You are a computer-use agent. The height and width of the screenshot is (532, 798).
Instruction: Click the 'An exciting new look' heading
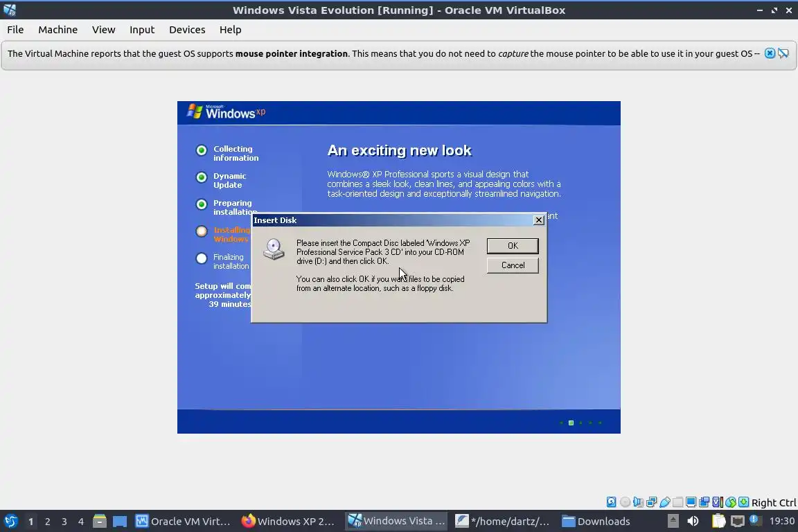coord(400,150)
